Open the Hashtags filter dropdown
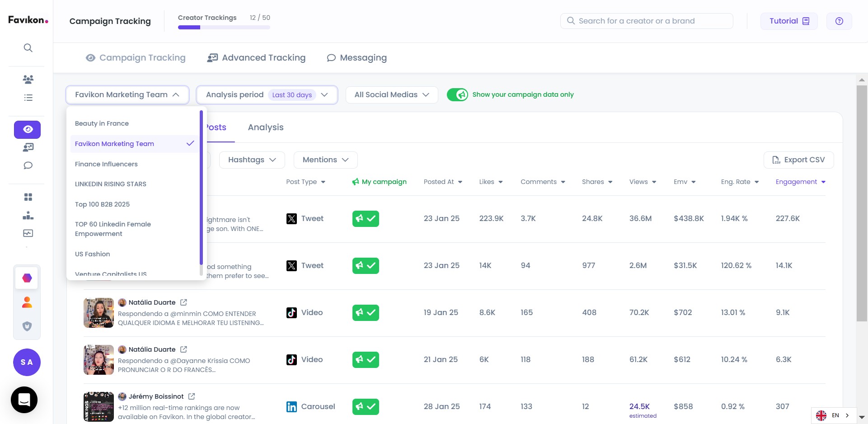This screenshot has width=868, height=424. [x=252, y=160]
